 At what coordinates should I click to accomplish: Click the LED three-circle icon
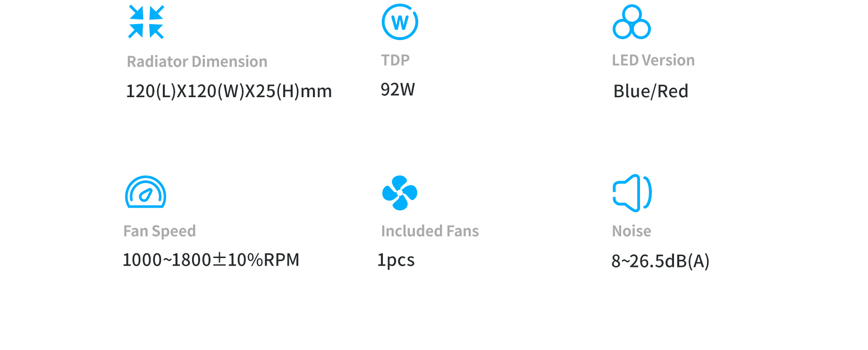pos(632,22)
